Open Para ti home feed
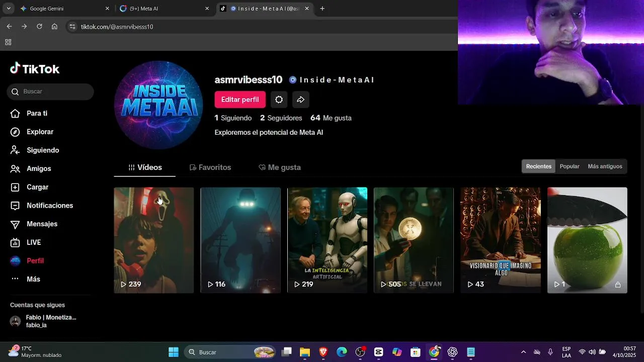Screen dimensions: 644x362 [x=29, y=113]
